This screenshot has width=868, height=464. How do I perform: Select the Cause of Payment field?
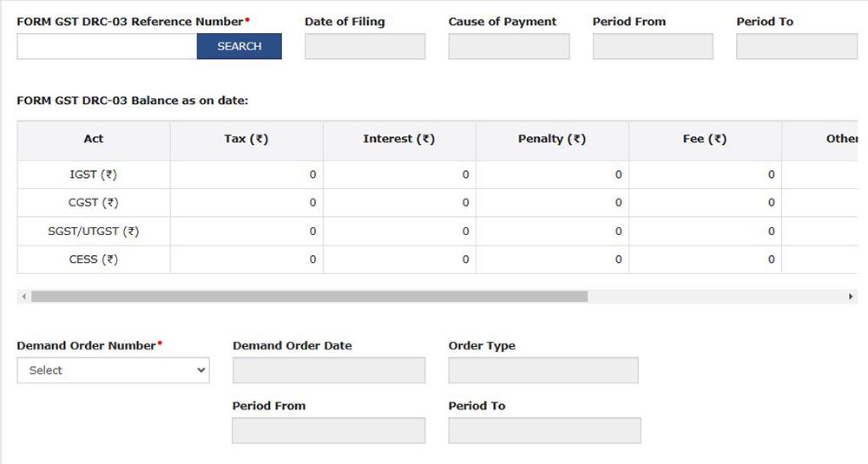tap(509, 47)
